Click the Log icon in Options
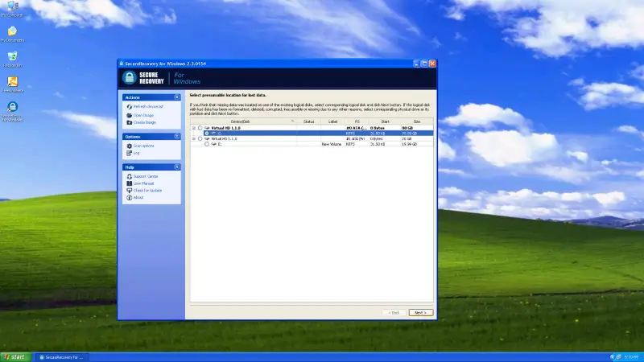644x362 pixels. coord(129,153)
